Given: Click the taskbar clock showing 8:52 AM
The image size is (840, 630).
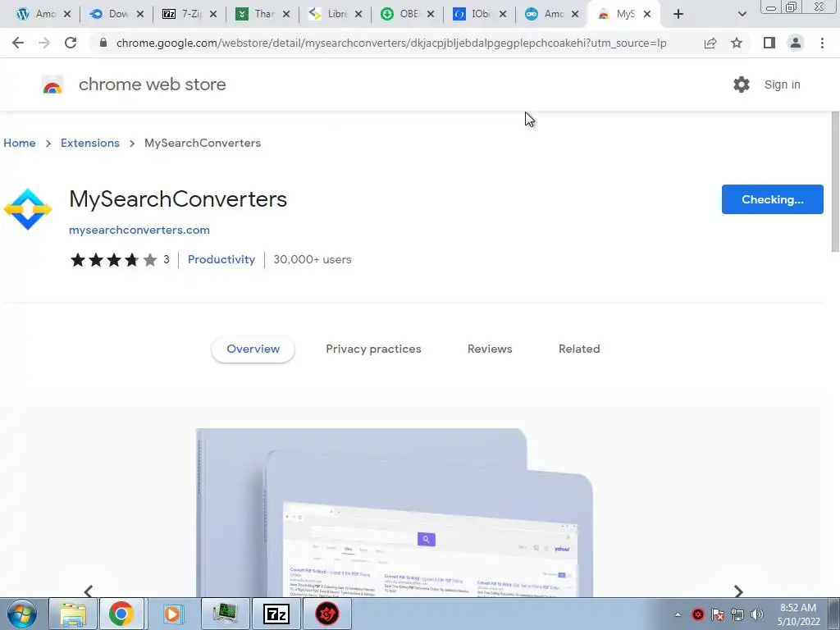Looking at the screenshot, I should tap(798, 614).
